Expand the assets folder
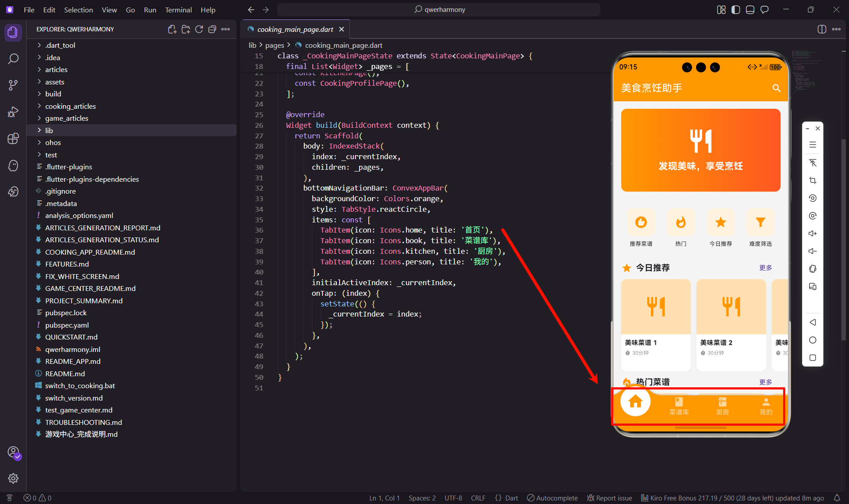 pos(54,82)
